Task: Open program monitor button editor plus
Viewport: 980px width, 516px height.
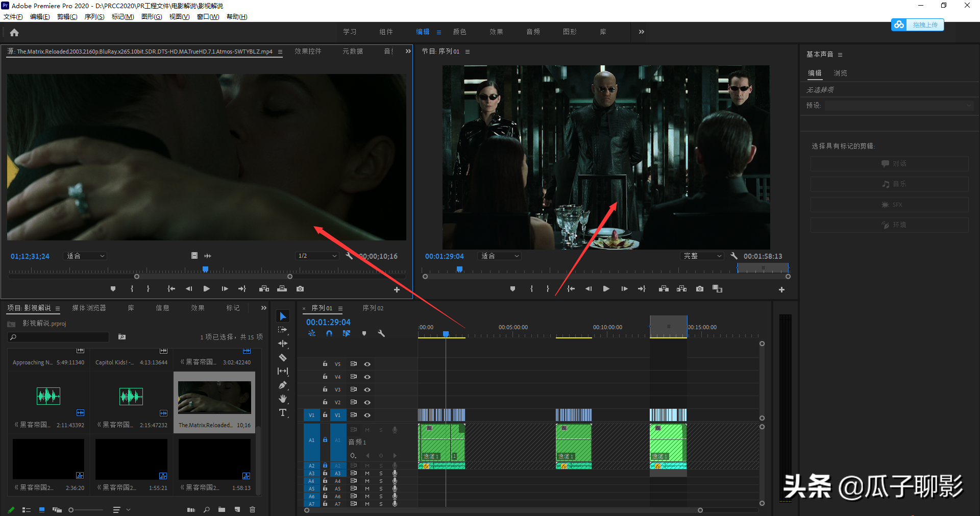Action: tap(781, 289)
